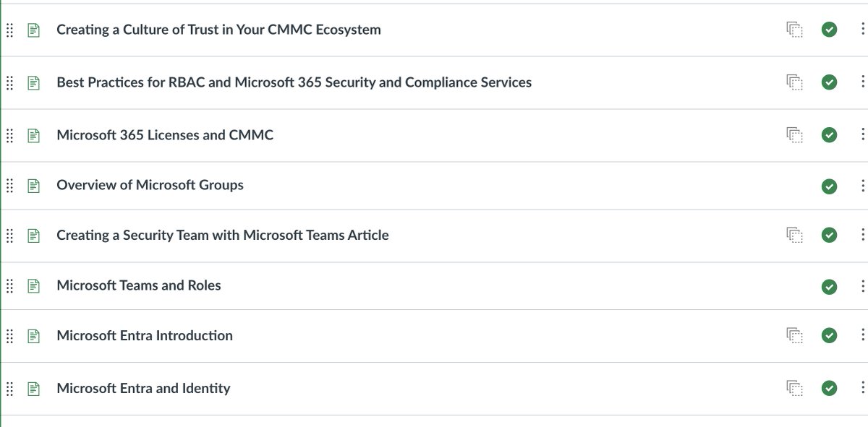Viewport: 868px width, 427px height.
Task: Open kebab menu for Best Practices for RBAC
Action: point(862,82)
